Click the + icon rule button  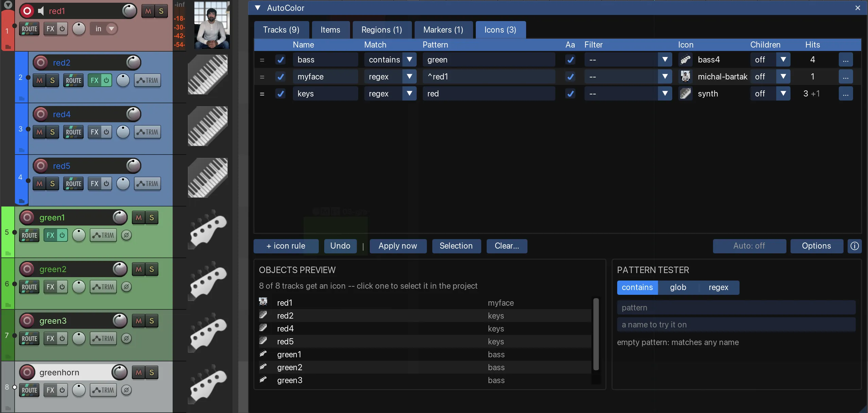click(x=286, y=246)
